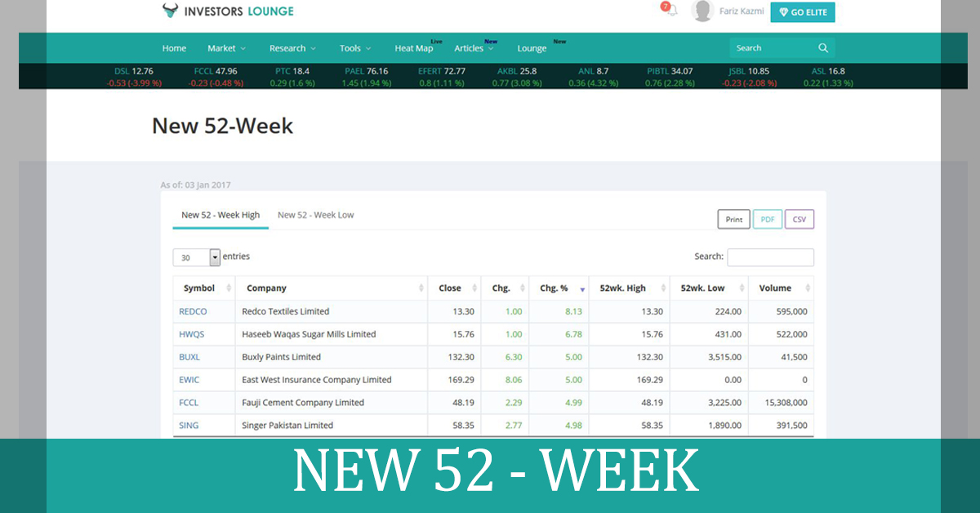980x513 pixels.
Task: Click EFERT 72.77 ticker entry
Action: pyautogui.click(x=442, y=77)
